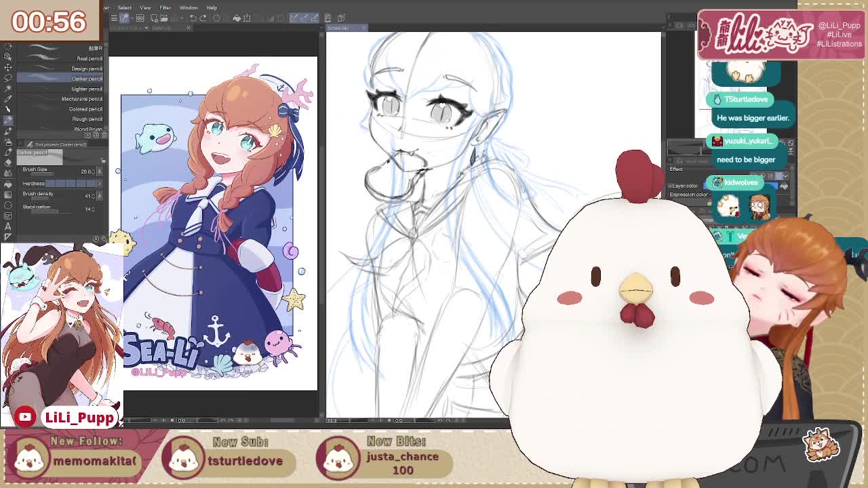Switch to the School Girl canvas tab

click(x=338, y=28)
